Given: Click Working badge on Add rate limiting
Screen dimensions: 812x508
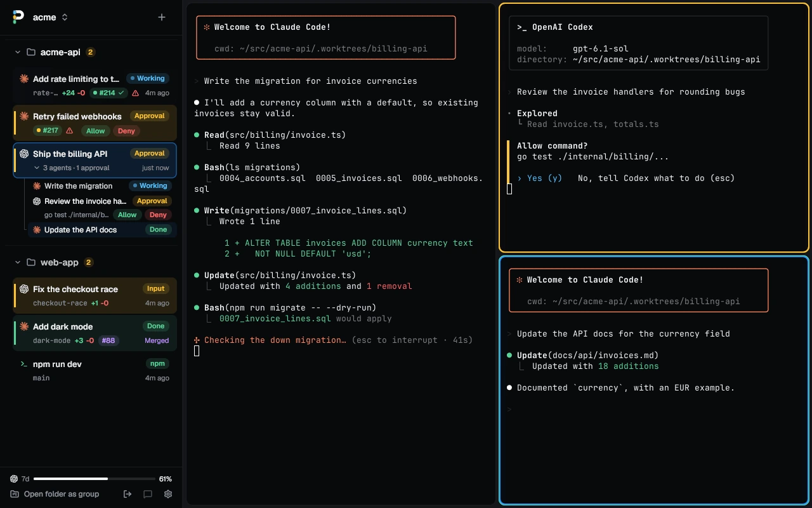Looking at the screenshot, I should [147, 79].
